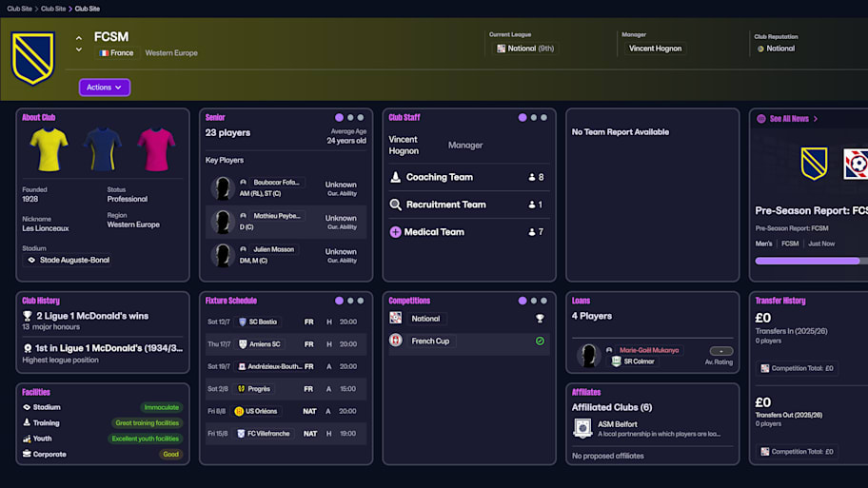The width and height of the screenshot is (868, 488).
Task: Open National competition chip
Action: (x=425, y=319)
